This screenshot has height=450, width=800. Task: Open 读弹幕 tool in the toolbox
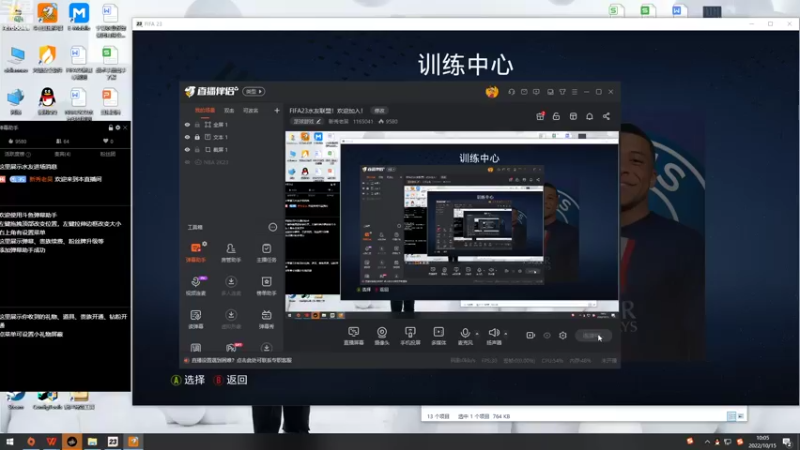click(x=196, y=319)
